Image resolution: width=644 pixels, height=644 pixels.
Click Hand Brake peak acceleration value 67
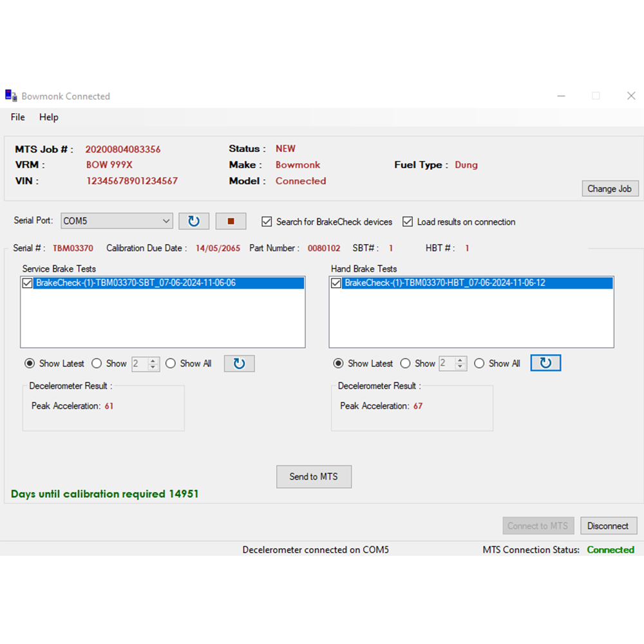click(418, 406)
